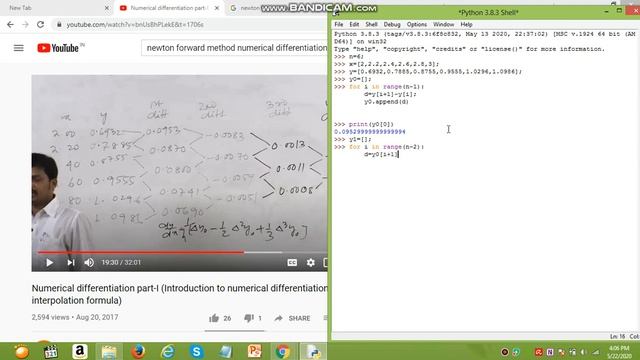The width and height of the screenshot is (640, 360).
Task: Reload the YouTube page
Action: [x=40, y=24]
